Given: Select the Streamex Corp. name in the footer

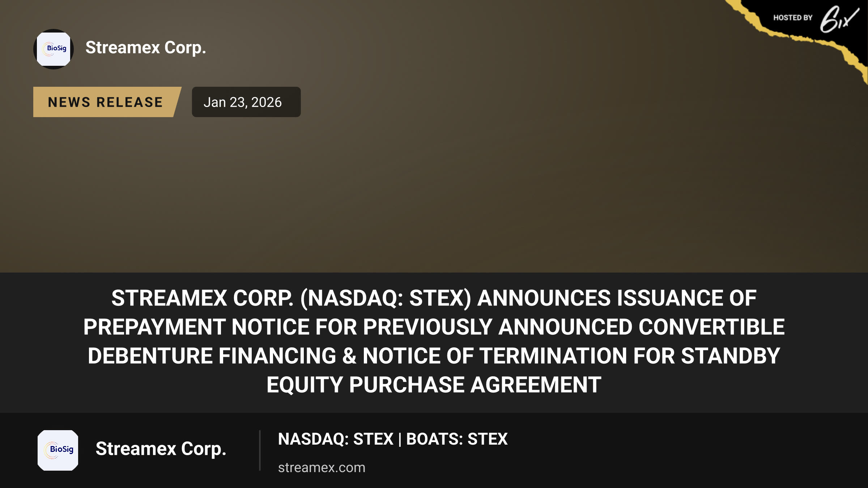Looking at the screenshot, I should point(161,449).
